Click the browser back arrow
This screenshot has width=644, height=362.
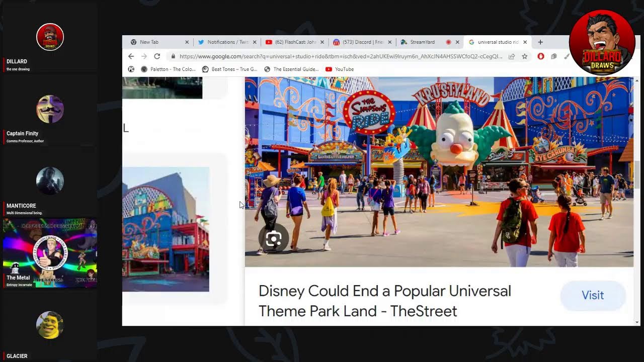[x=131, y=56]
